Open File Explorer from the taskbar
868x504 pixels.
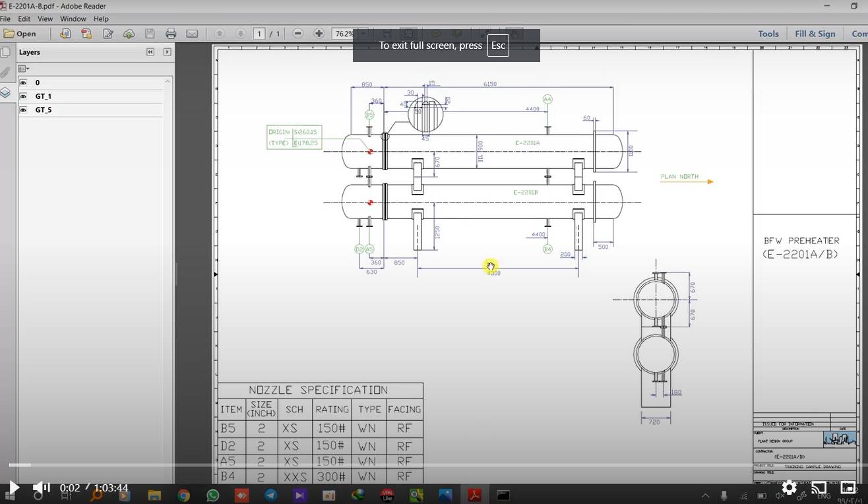[x=154, y=495]
